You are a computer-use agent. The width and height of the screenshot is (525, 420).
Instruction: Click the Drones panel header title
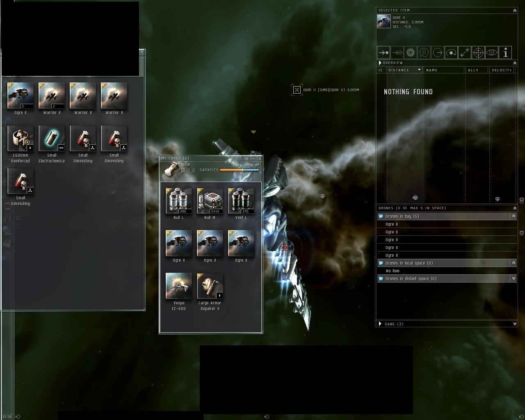[413, 208]
